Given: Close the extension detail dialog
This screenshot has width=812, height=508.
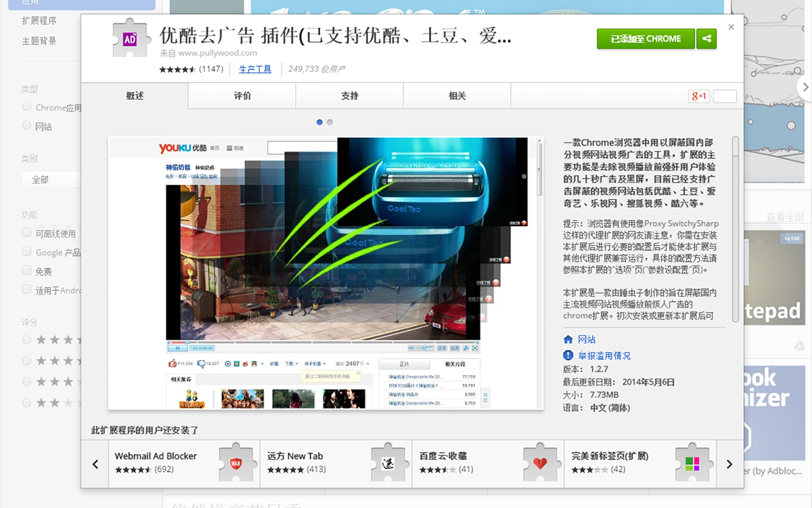Looking at the screenshot, I should pos(731,27).
